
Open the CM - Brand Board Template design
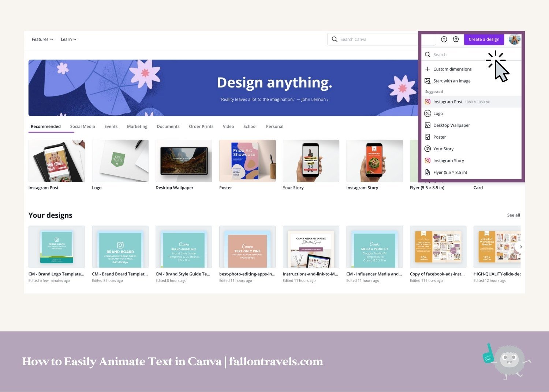click(x=120, y=247)
